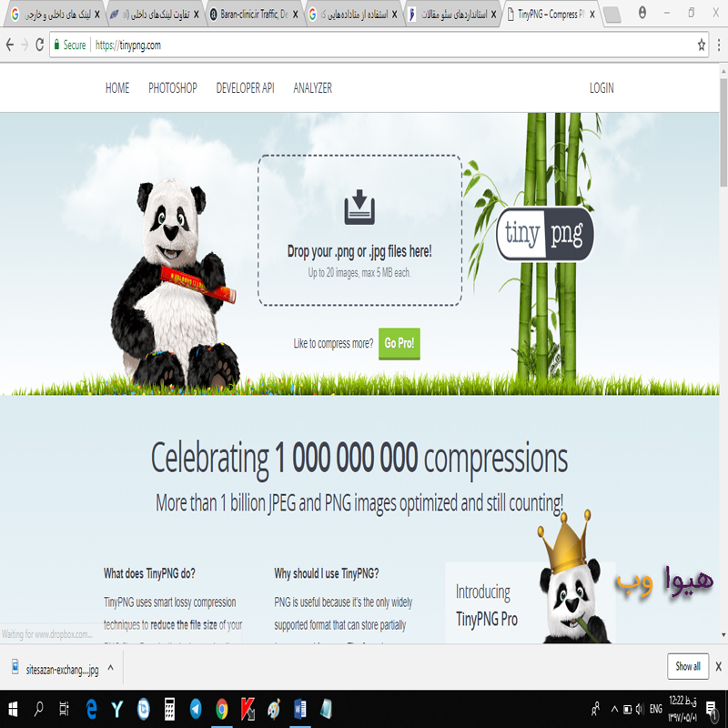This screenshot has width=728, height=728.
Task: Expand options for sitesazan-exchang jpg download
Action: point(110,667)
